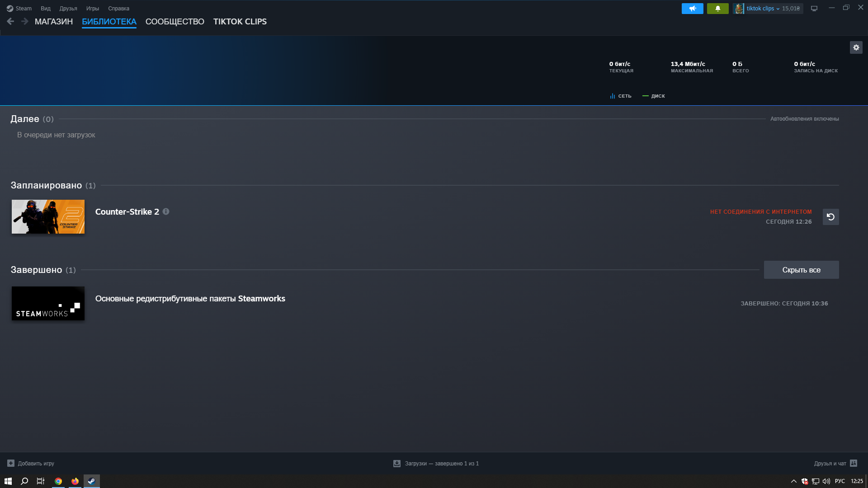Open Основные редистрибутивные пакеты Steamworks title

(x=190, y=299)
